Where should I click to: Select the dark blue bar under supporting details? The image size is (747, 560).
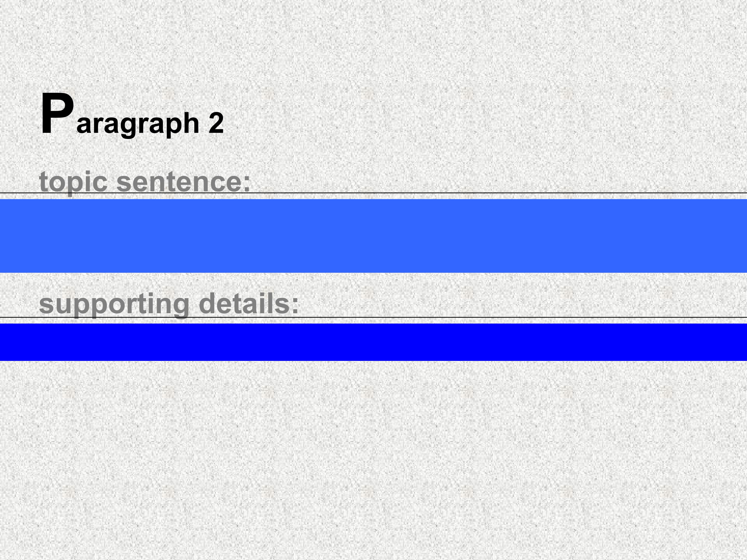[x=374, y=342]
